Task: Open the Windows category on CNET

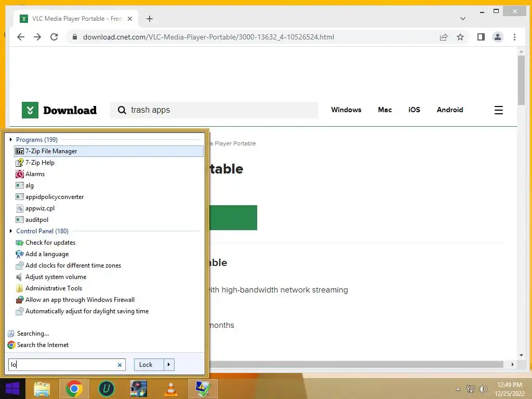Action: click(x=346, y=110)
